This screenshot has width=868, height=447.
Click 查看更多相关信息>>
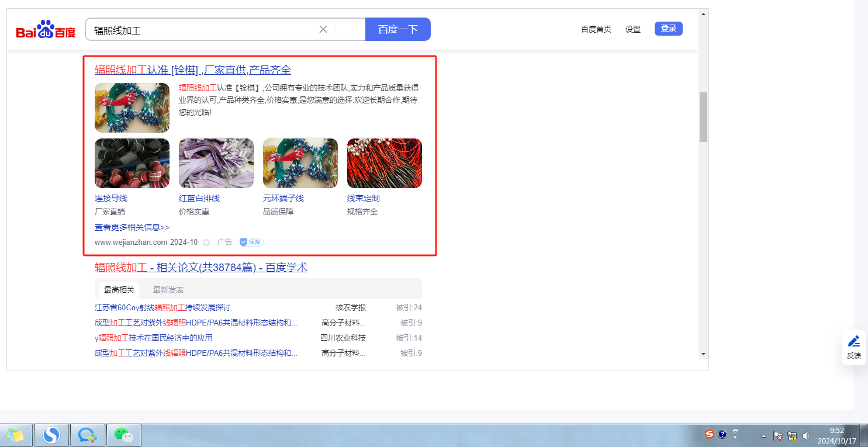coord(132,227)
